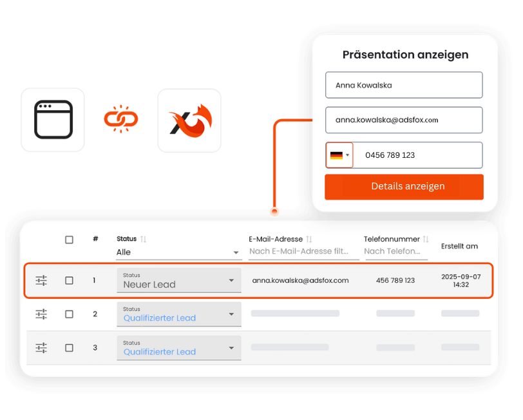Click the browser window icon tile
The image size is (523, 420).
tap(53, 120)
